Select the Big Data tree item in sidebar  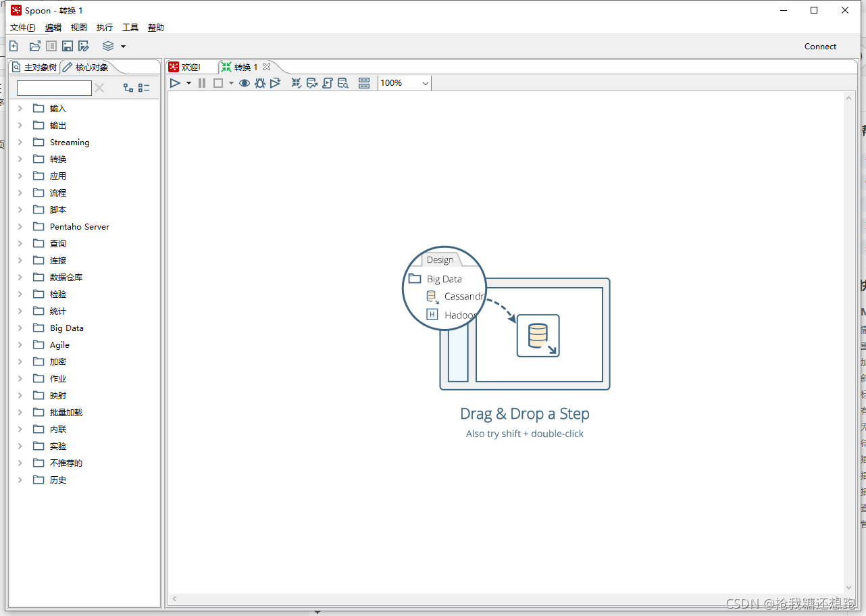[67, 328]
